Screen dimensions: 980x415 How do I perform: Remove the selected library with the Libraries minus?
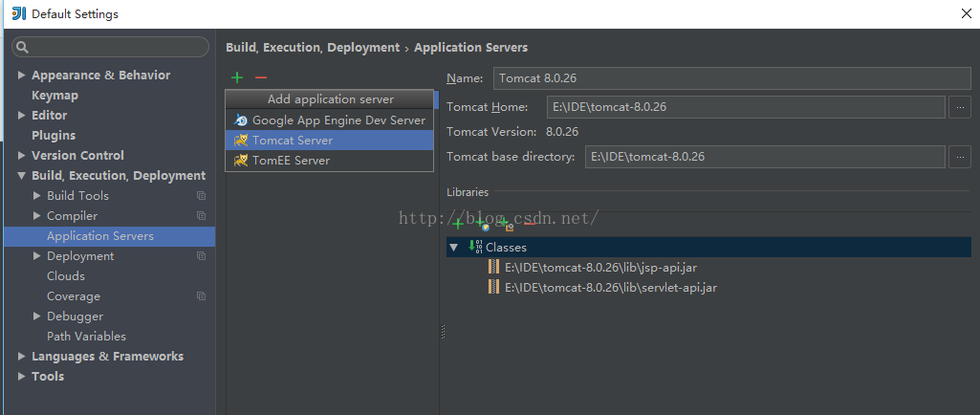530,223
